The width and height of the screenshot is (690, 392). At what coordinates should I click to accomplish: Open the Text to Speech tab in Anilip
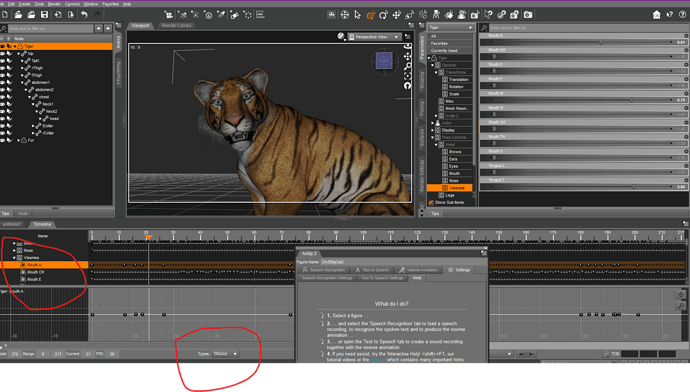[372, 270]
